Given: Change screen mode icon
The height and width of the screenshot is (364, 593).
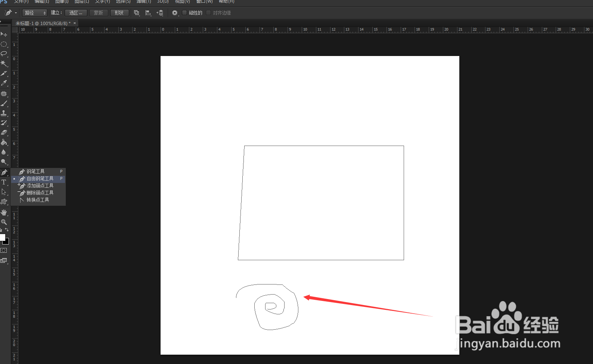Looking at the screenshot, I should click(x=4, y=261).
